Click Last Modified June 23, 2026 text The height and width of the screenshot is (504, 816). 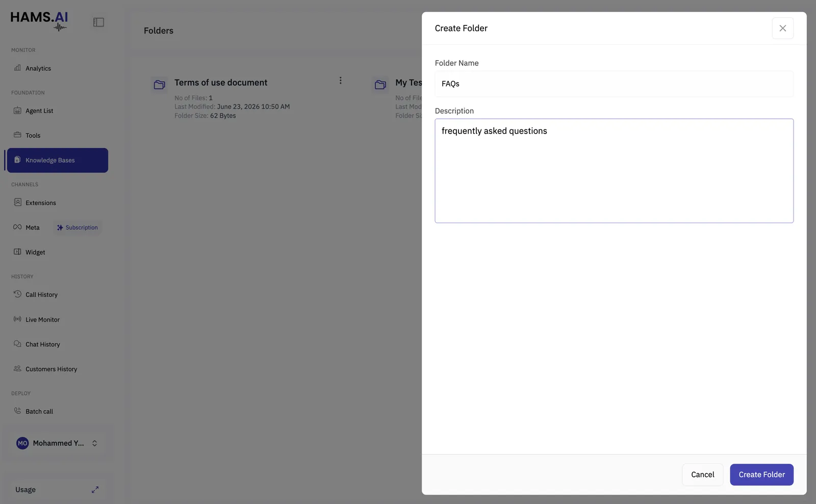(232, 107)
